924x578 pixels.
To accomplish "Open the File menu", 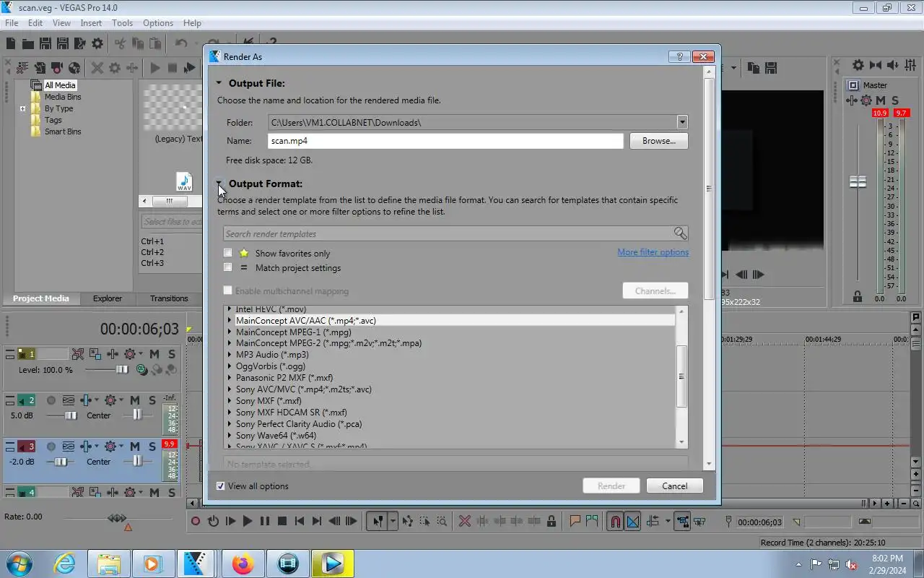I will (12, 23).
